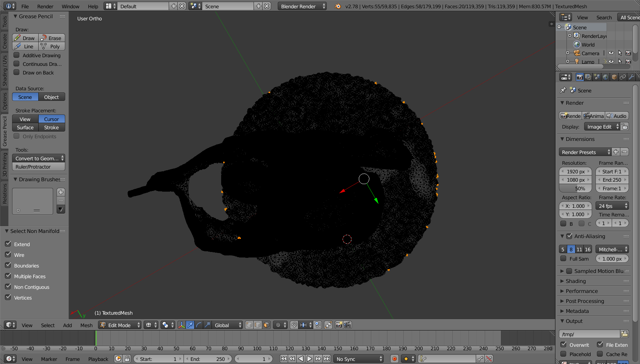Enable the 3D manipulator widget icon
Image resolution: width=640 pixels, height=364 pixels.
(x=181, y=325)
